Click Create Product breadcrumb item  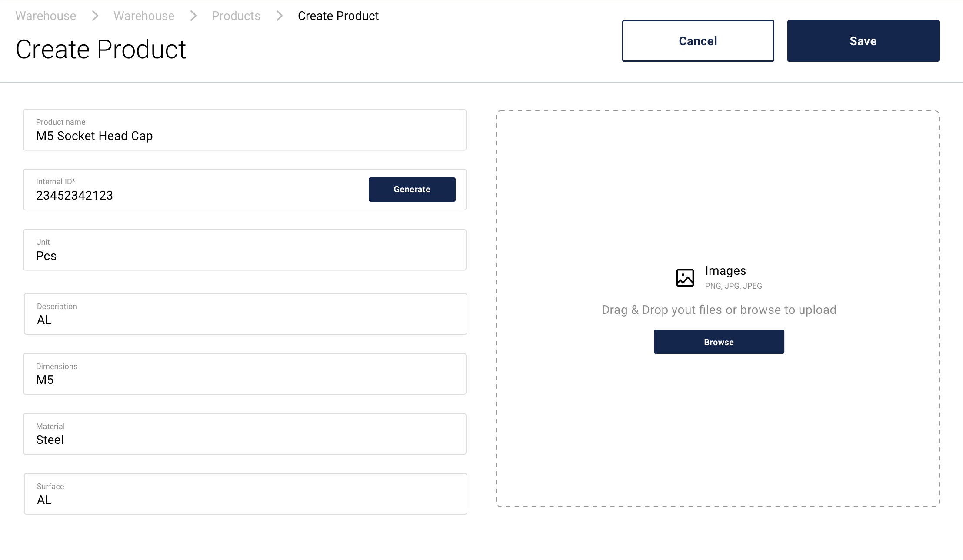(x=338, y=16)
